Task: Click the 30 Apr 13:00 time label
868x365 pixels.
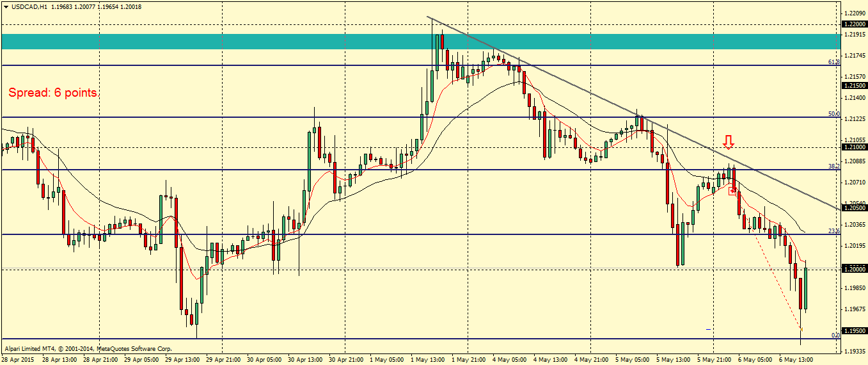Action: pyautogui.click(x=306, y=360)
